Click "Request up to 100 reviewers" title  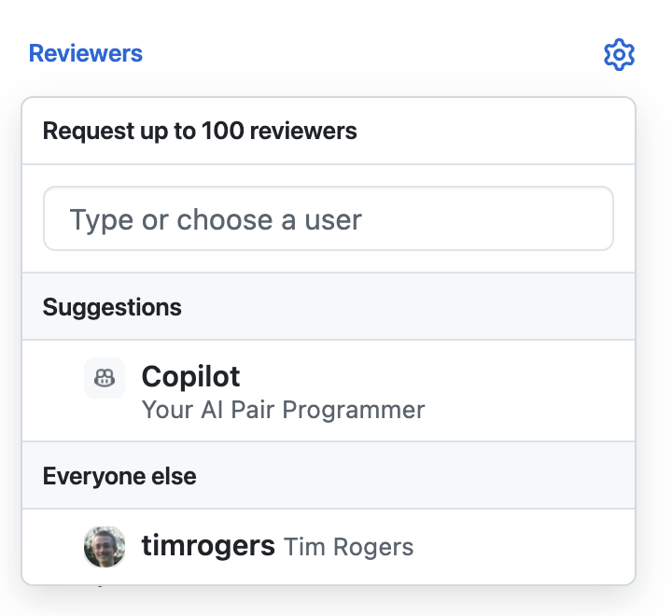click(200, 131)
